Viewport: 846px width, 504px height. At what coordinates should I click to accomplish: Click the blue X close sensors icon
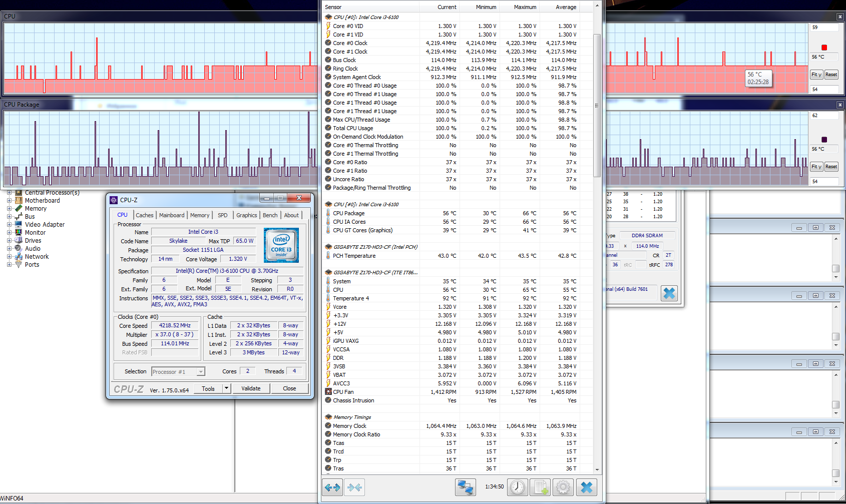tap(587, 487)
